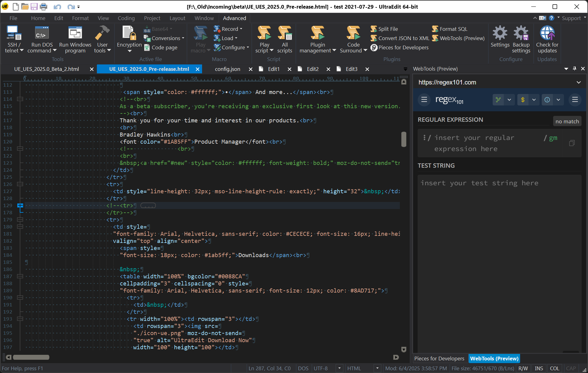
Task: Switch to UE_UES_2025.0_Beta_2.html tab
Action: [x=47, y=69]
